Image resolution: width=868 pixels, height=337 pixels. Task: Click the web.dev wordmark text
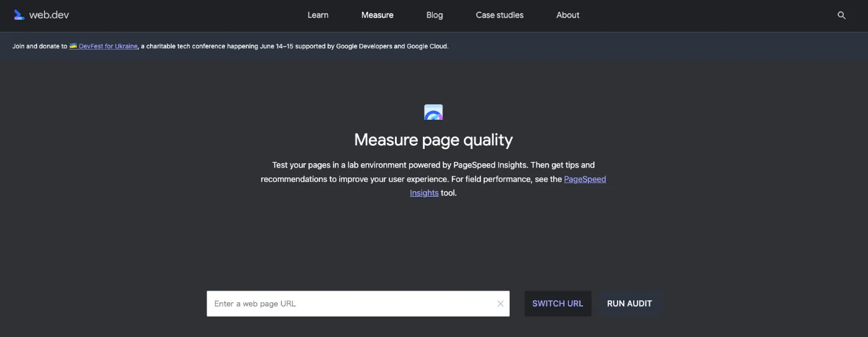[x=49, y=15]
